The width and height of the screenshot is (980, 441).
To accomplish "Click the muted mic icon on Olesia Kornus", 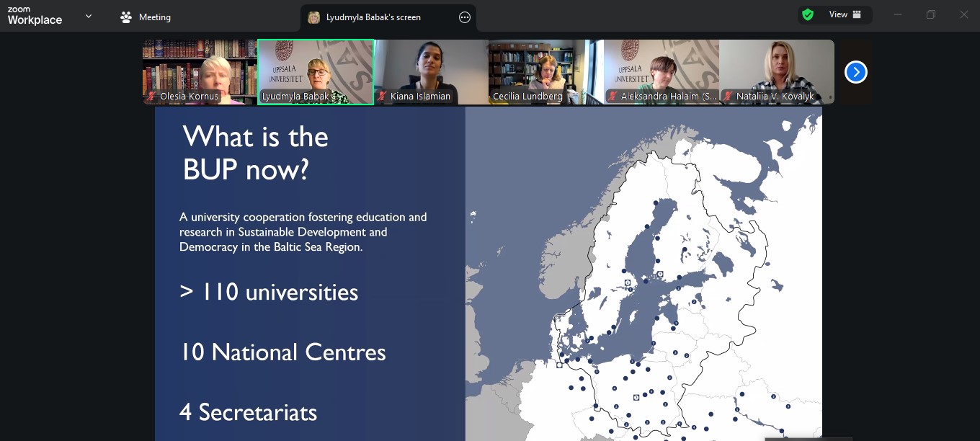I will [x=152, y=97].
